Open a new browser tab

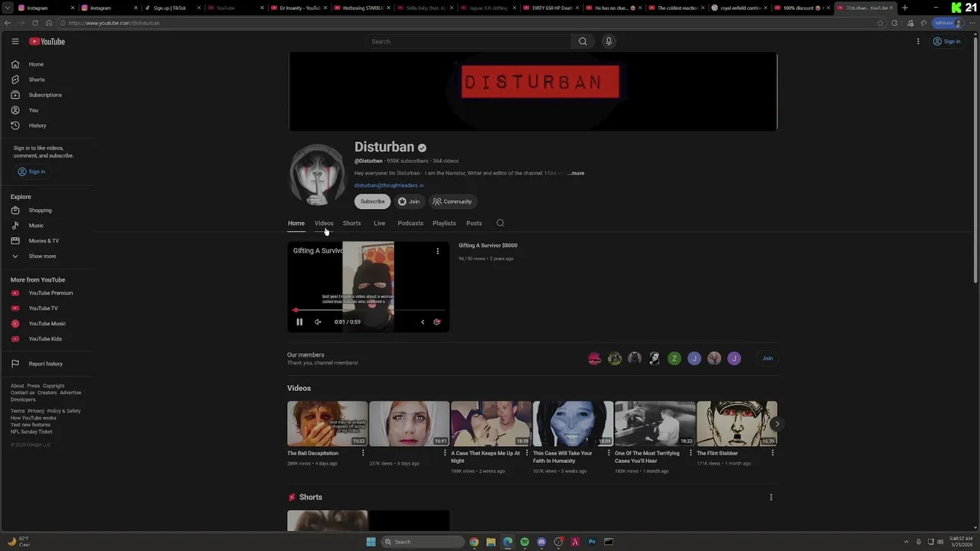pos(905,8)
